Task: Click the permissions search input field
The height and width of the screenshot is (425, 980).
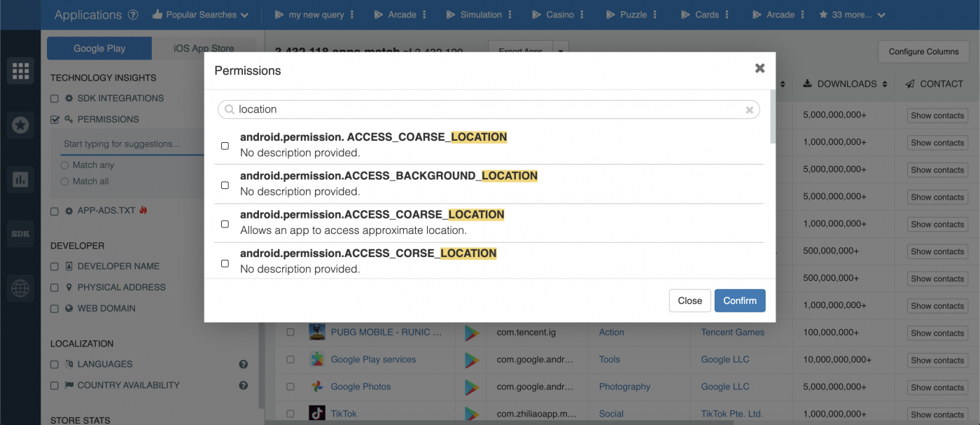Action: (489, 109)
